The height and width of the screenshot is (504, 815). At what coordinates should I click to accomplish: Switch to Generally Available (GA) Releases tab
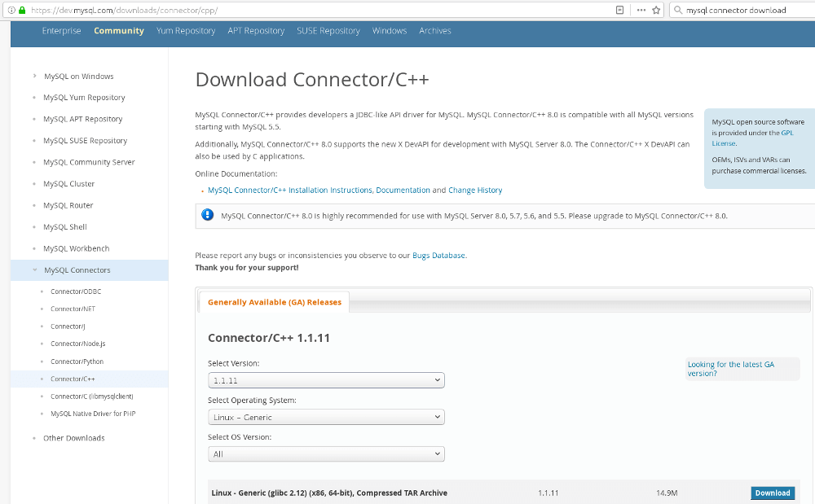pos(275,302)
